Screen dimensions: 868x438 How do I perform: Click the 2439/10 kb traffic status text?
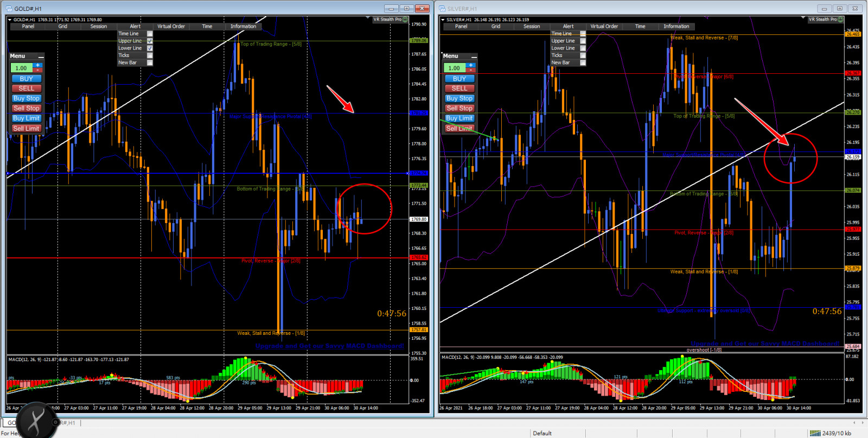(837, 433)
